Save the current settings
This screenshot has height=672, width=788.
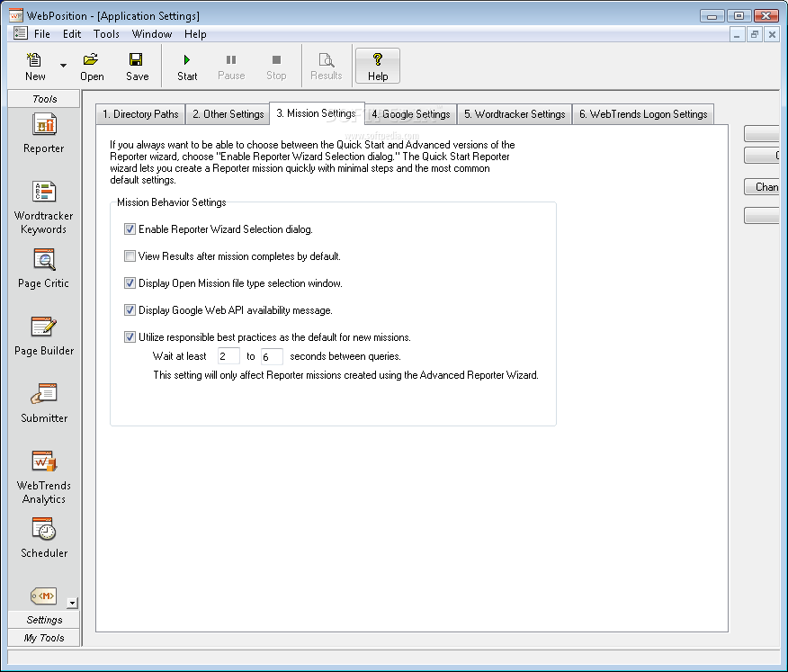[138, 67]
